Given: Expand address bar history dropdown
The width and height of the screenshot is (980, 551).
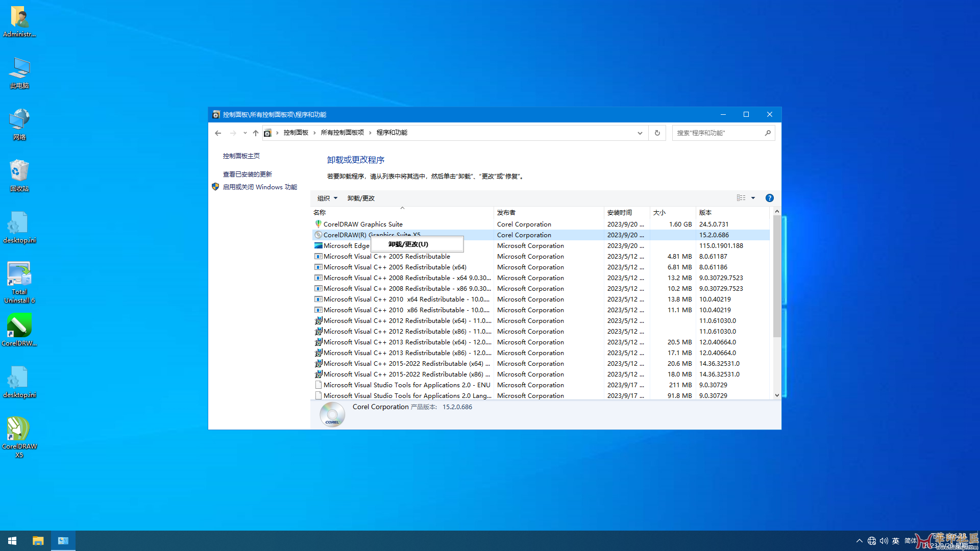Looking at the screenshot, I should (x=640, y=133).
